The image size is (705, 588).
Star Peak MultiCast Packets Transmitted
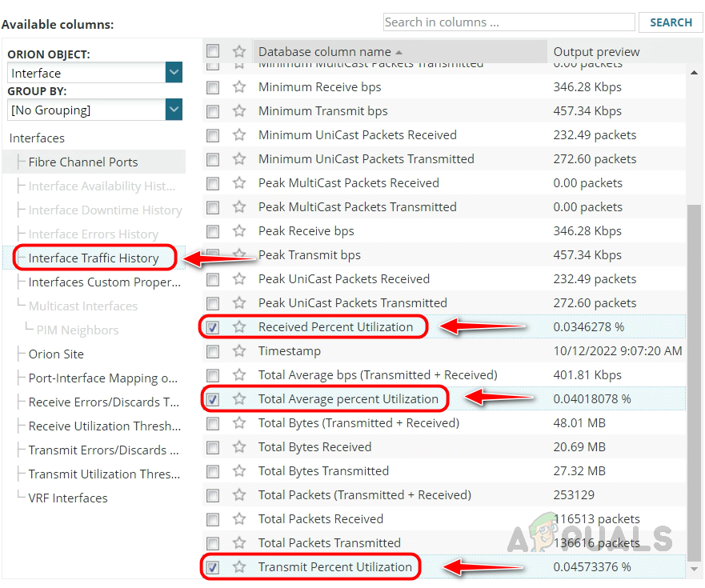[x=239, y=206]
